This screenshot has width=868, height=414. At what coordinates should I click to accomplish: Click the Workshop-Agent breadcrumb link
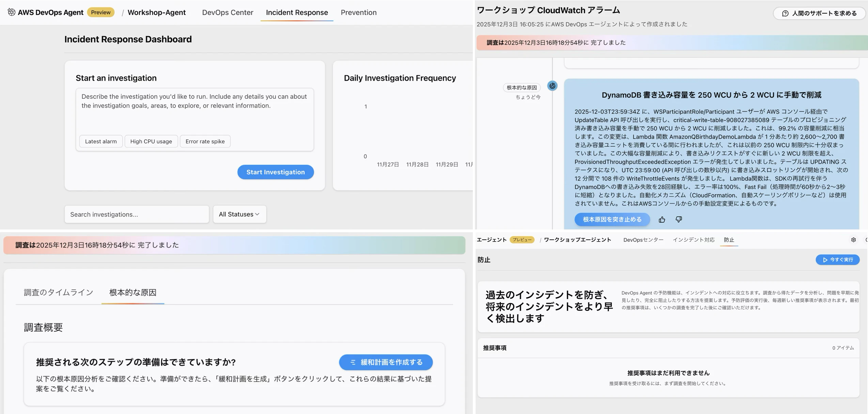156,13
